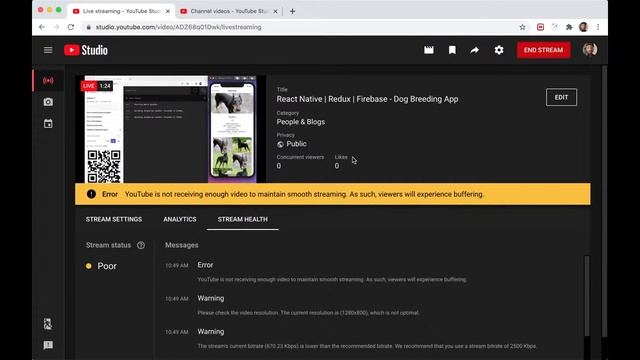This screenshot has width=640, height=360.
Task: Click the browser forward arrow
Action: click(x=56, y=27)
